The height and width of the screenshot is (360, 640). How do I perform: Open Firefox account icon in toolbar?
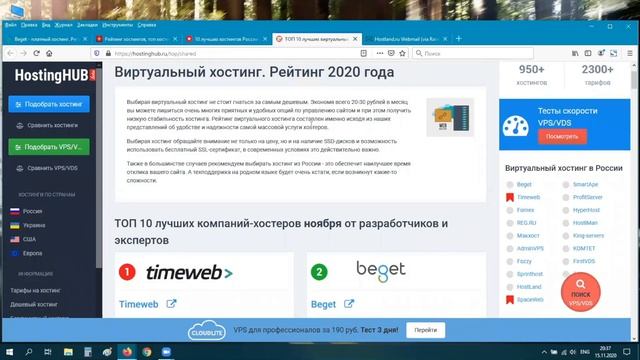[x=601, y=53]
